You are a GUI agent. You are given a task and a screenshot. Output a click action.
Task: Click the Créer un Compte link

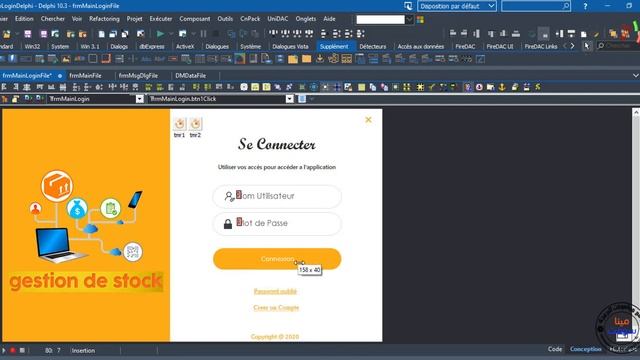pos(276,307)
